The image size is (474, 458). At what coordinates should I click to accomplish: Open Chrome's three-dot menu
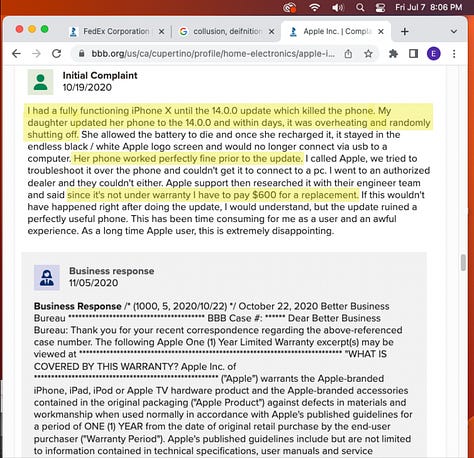pyautogui.click(x=454, y=54)
